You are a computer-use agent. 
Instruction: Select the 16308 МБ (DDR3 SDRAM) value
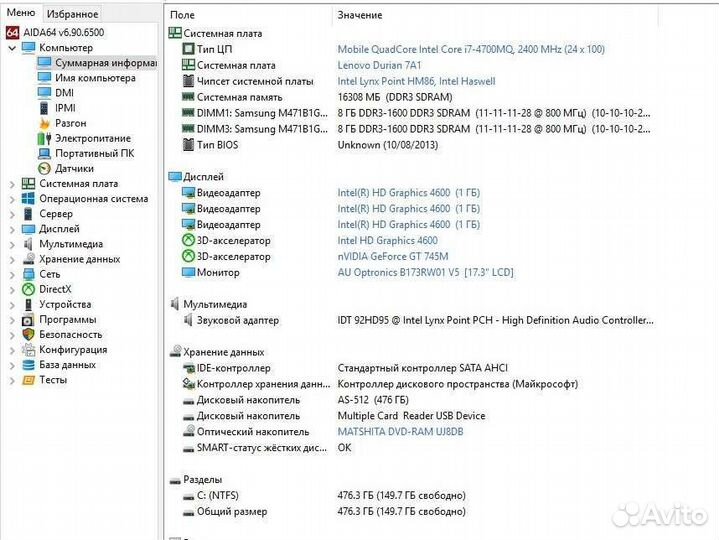tap(395, 97)
